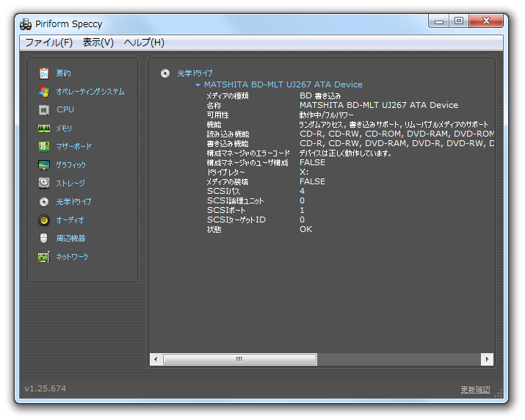Open the ヘルプ(H) menu
This screenshot has height=420, width=525.
click(x=144, y=43)
